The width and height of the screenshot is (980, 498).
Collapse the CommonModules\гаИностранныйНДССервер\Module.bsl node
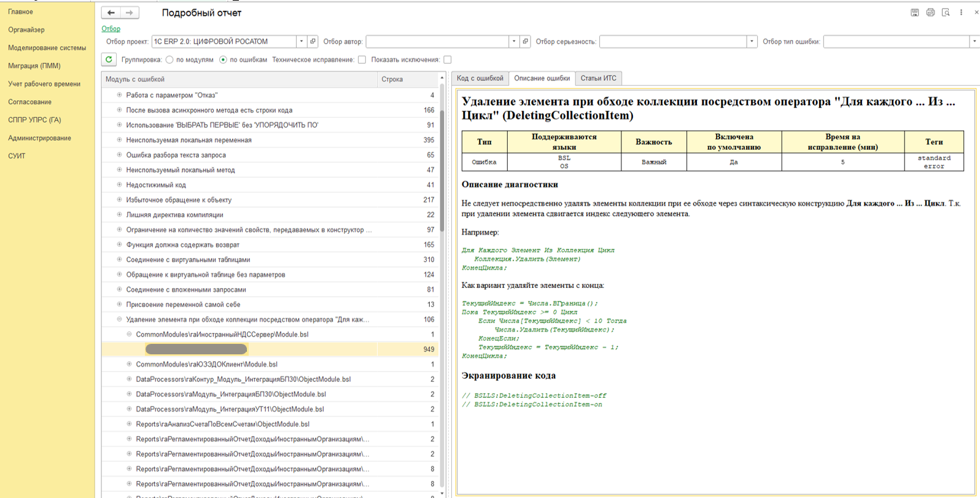[x=129, y=334]
